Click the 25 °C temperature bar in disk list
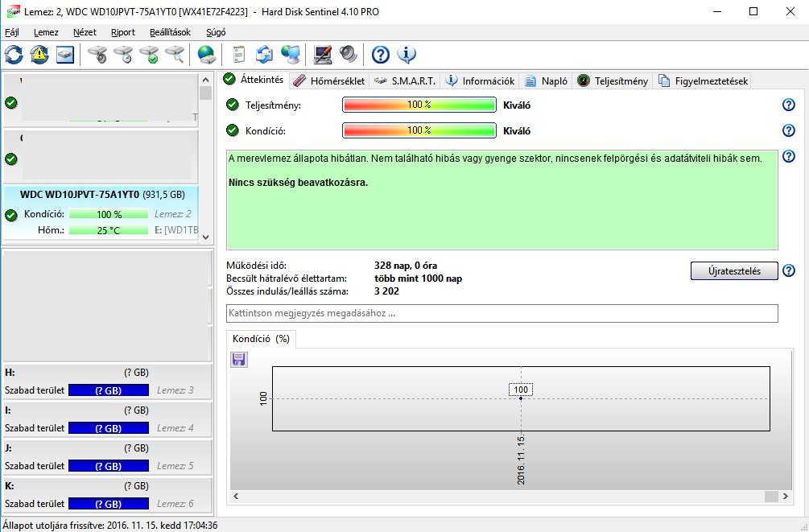This screenshot has height=532, width=809. pos(109,230)
